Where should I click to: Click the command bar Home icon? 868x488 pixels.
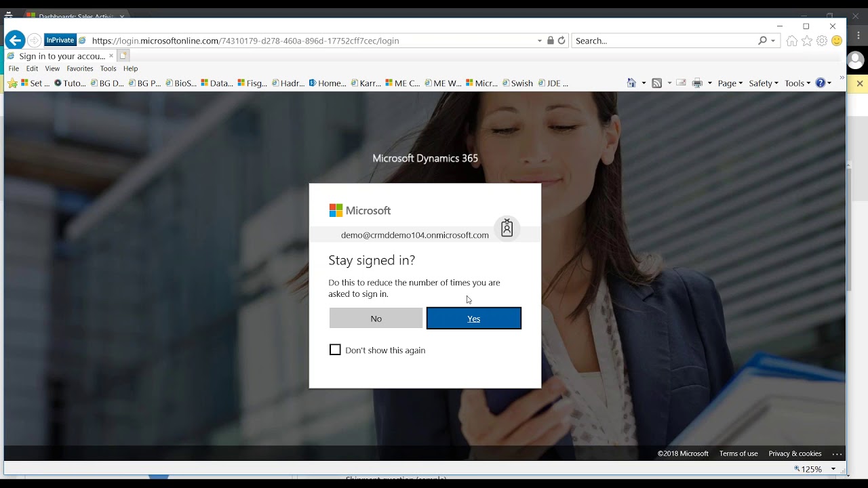pyautogui.click(x=631, y=83)
